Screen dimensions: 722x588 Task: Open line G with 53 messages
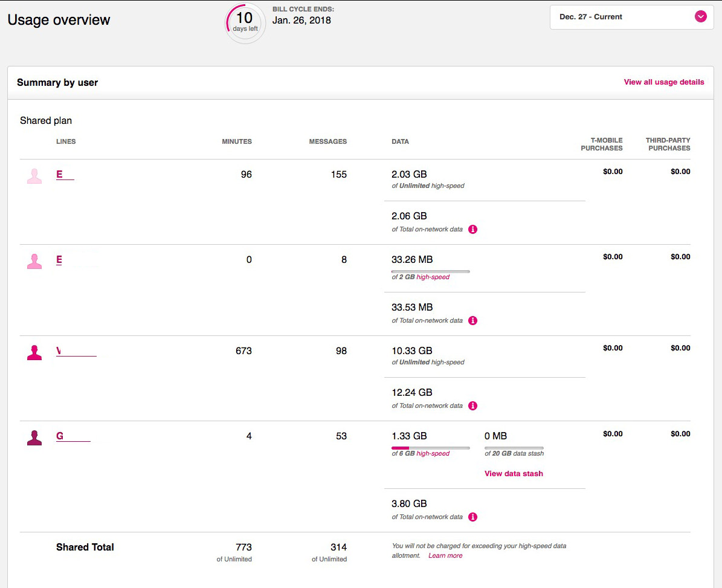pyautogui.click(x=60, y=436)
